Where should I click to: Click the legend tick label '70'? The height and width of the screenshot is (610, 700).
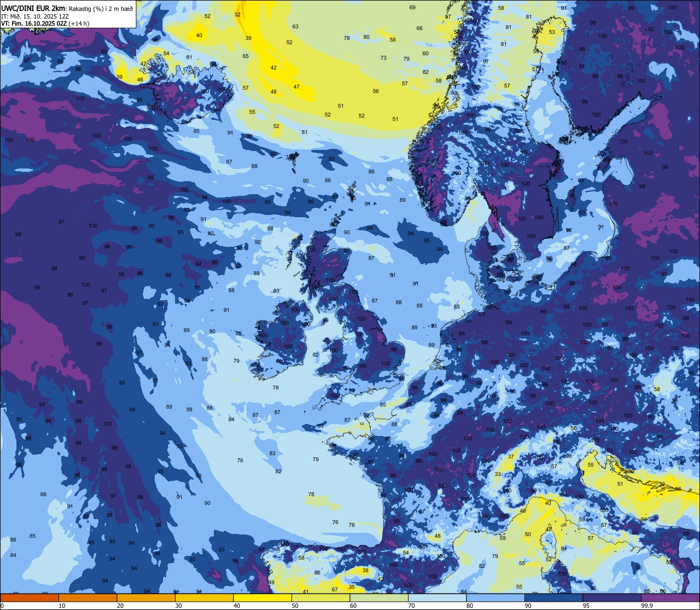pyautogui.click(x=411, y=606)
